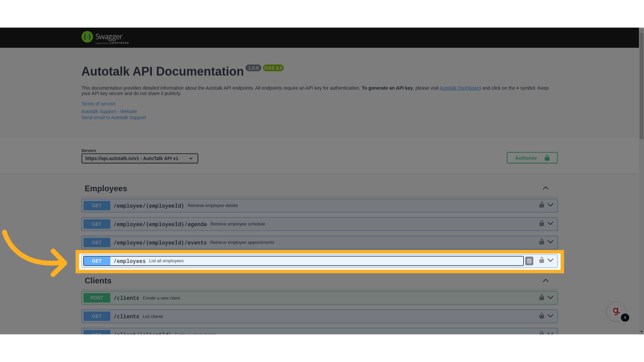
Task: Click lock icon on /employees row
Action: (541, 260)
